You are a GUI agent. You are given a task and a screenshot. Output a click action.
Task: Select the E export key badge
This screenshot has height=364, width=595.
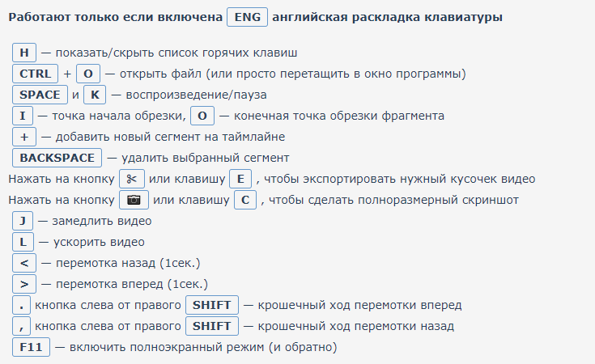[240, 179]
